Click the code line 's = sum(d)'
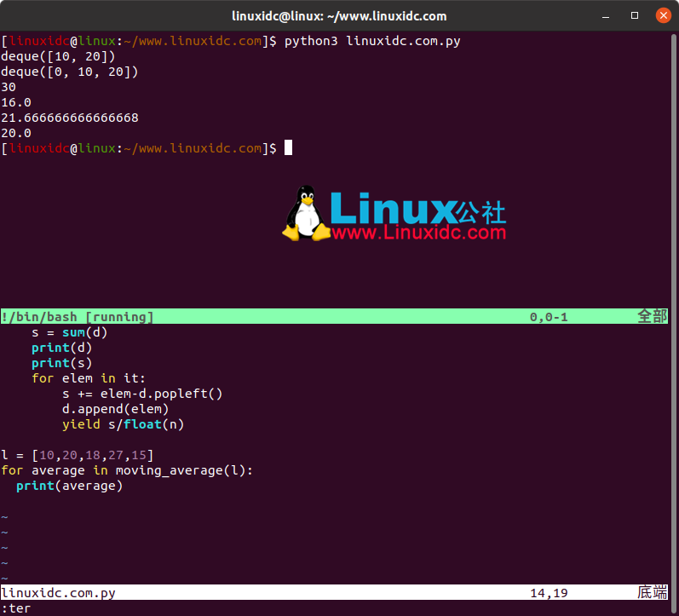Image resolution: width=679 pixels, height=616 pixels. 69,332
